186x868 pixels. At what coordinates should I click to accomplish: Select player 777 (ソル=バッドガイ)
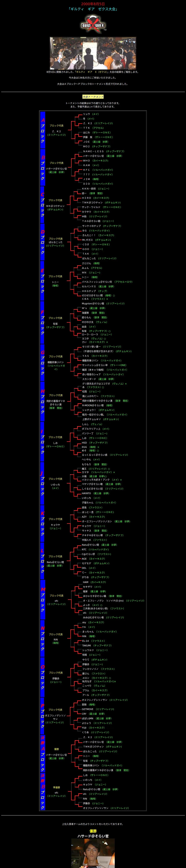coord(98,175)
